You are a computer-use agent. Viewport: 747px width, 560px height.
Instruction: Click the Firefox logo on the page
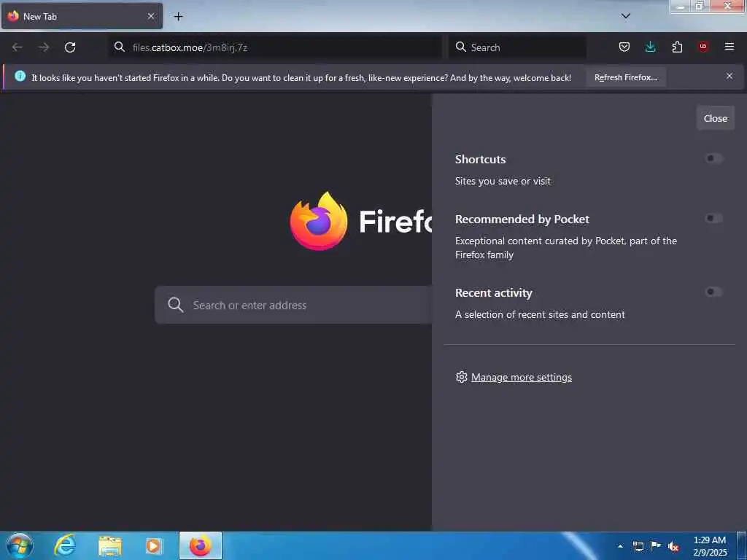[319, 221]
